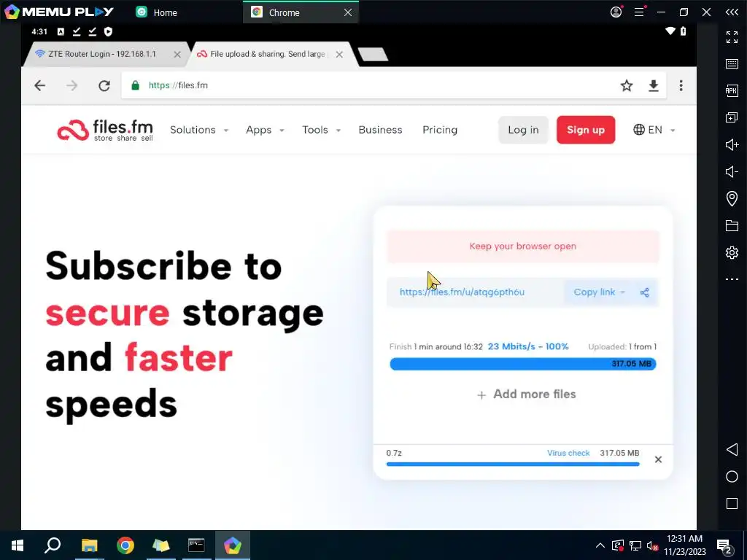Close the MEmu Chrome tab
Screen dimensions: 747x560
tap(348, 12)
